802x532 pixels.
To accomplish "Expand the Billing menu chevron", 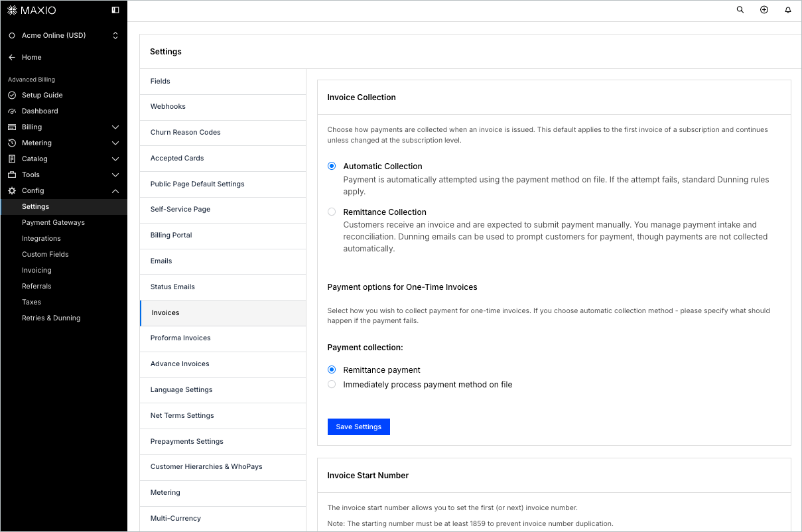I will [115, 127].
